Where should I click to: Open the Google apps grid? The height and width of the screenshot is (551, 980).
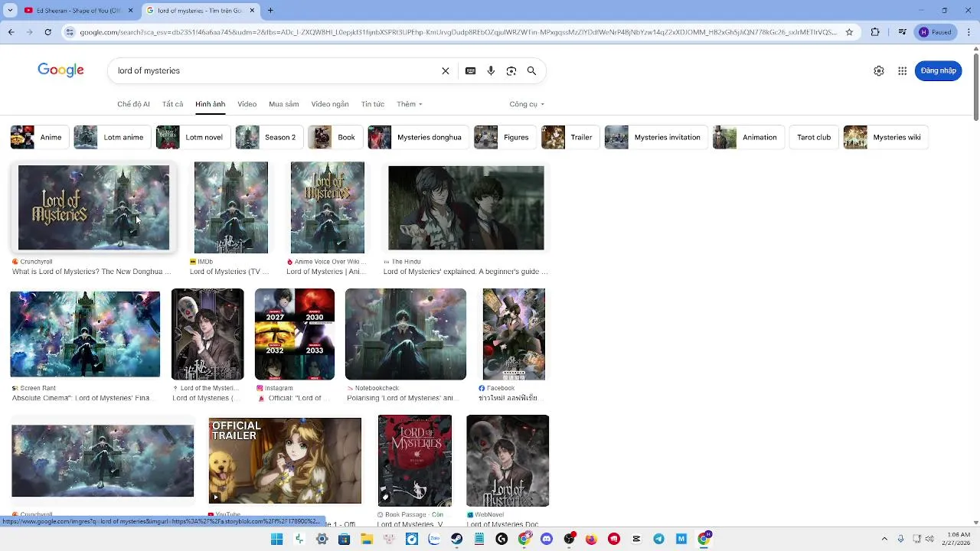903,70
